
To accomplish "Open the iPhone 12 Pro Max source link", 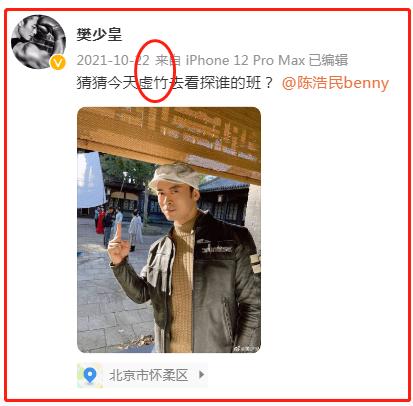I will [245, 60].
